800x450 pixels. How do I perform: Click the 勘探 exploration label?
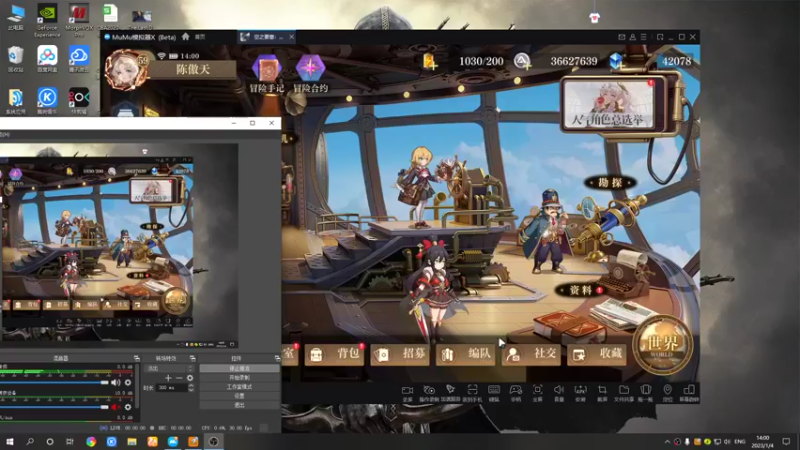(x=610, y=182)
